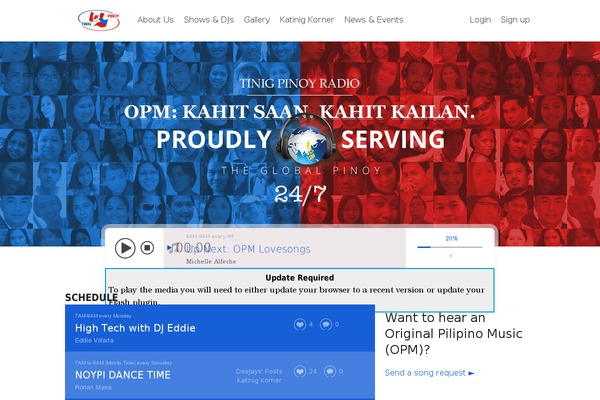This screenshot has width=600, height=400.
Task: Open News & Events page
Action: click(373, 20)
